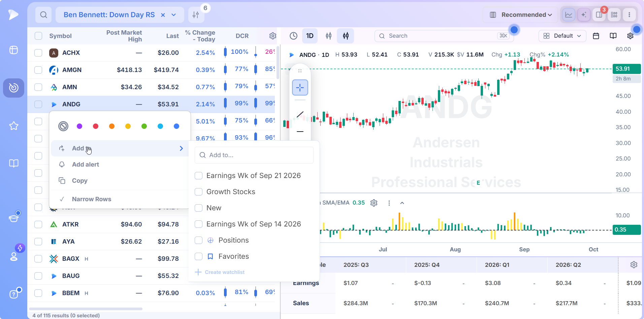Open the Default chart template dropdown
This screenshot has width=644, height=319.
(x=562, y=36)
